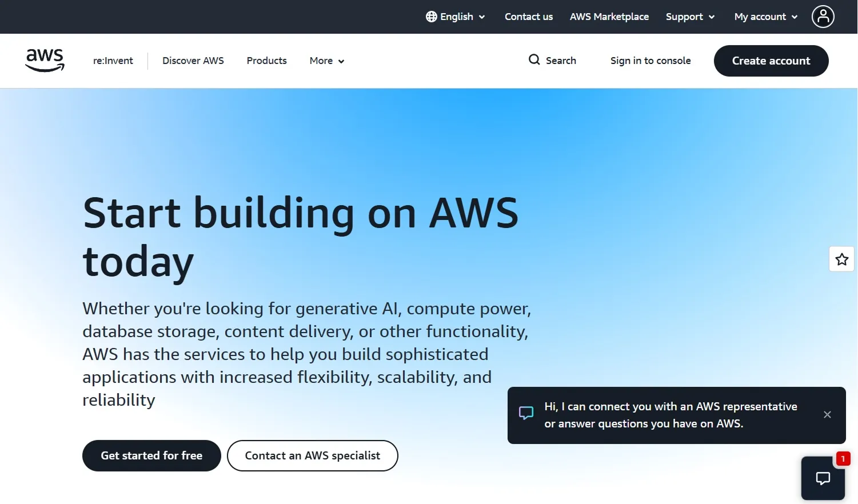Expand the My account dropdown
This screenshot has width=858, height=504.
point(765,17)
